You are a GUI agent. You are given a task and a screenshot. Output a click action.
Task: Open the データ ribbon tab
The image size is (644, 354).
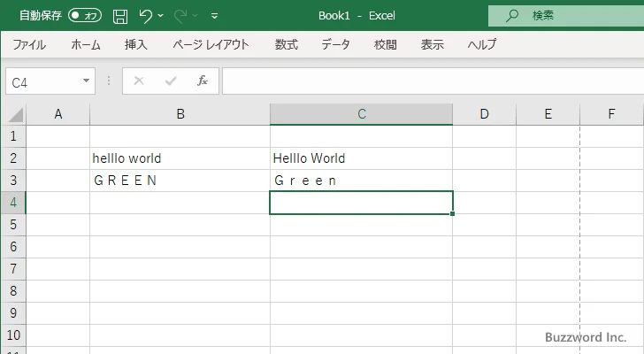(335, 44)
